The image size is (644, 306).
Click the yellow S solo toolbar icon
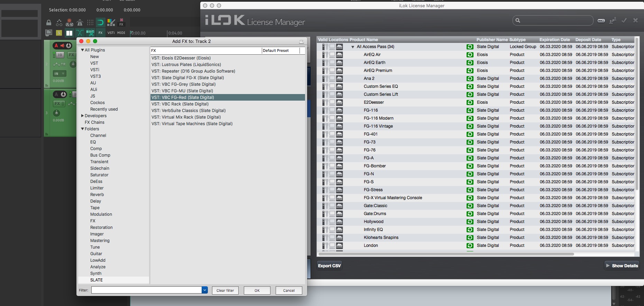coord(59,33)
